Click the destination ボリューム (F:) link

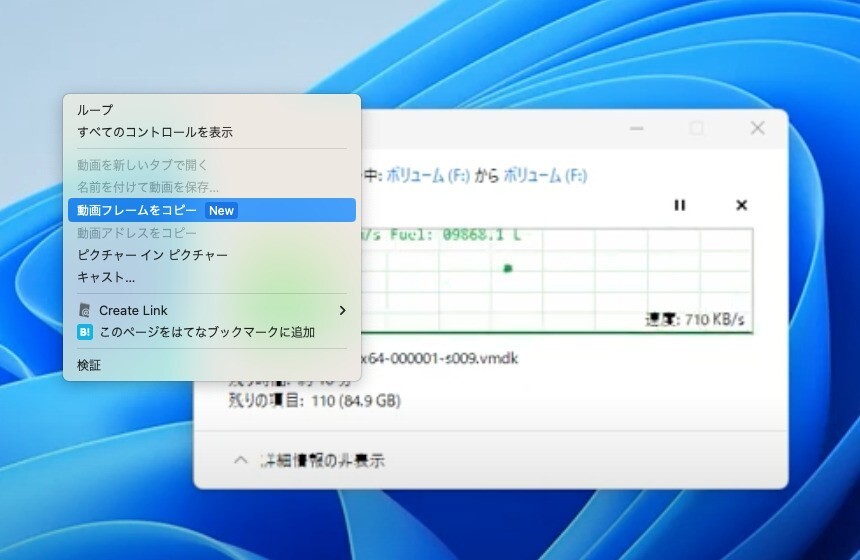tap(545, 176)
